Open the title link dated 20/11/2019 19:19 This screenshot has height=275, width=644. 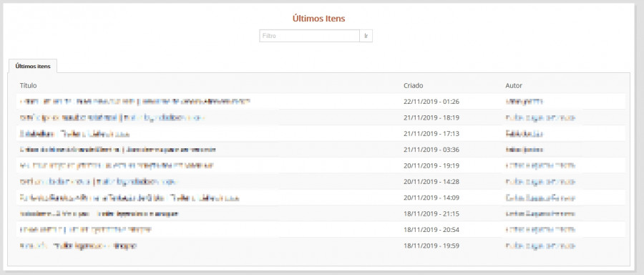point(117,165)
